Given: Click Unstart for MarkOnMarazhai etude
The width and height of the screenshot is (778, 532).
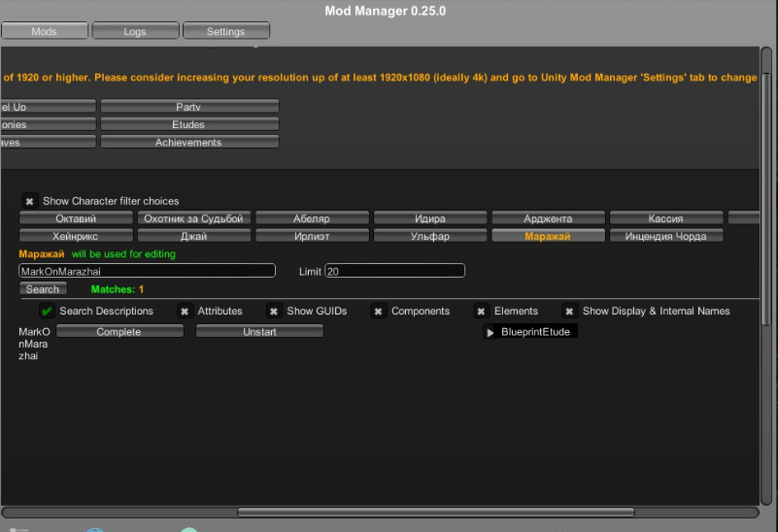Looking at the screenshot, I should click(x=259, y=332).
